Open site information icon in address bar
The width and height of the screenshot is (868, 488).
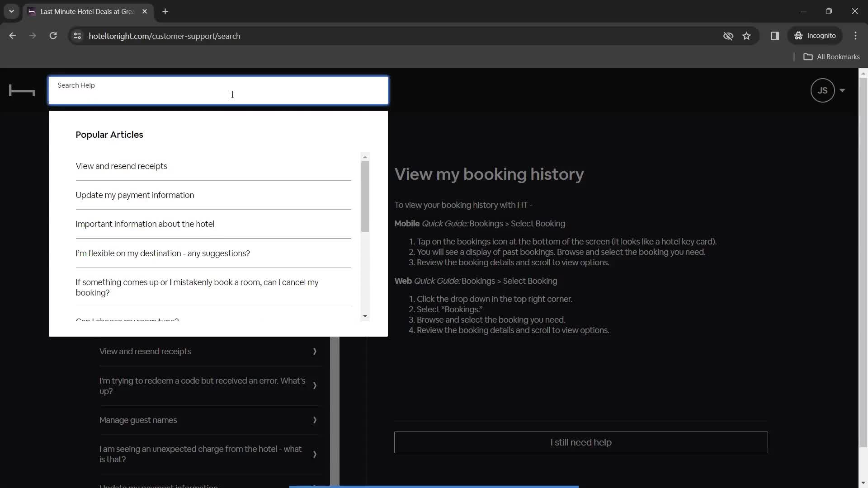click(x=77, y=36)
